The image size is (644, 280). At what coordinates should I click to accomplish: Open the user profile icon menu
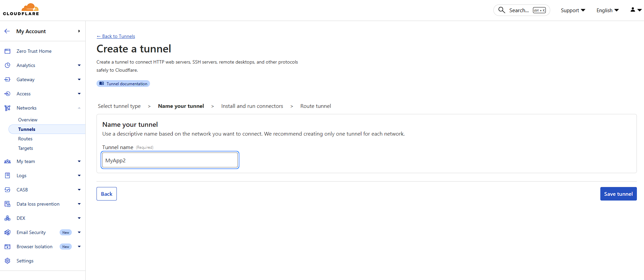(x=636, y=10)
